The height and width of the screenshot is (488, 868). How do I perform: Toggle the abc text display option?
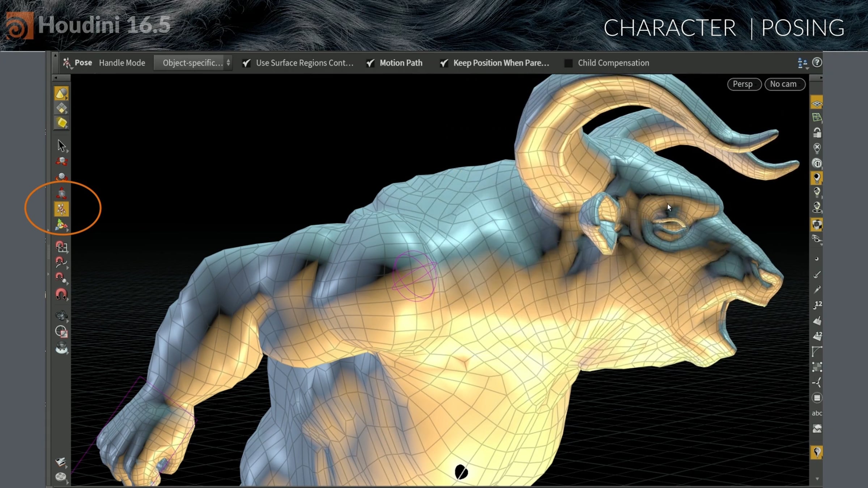coord(817,413)
